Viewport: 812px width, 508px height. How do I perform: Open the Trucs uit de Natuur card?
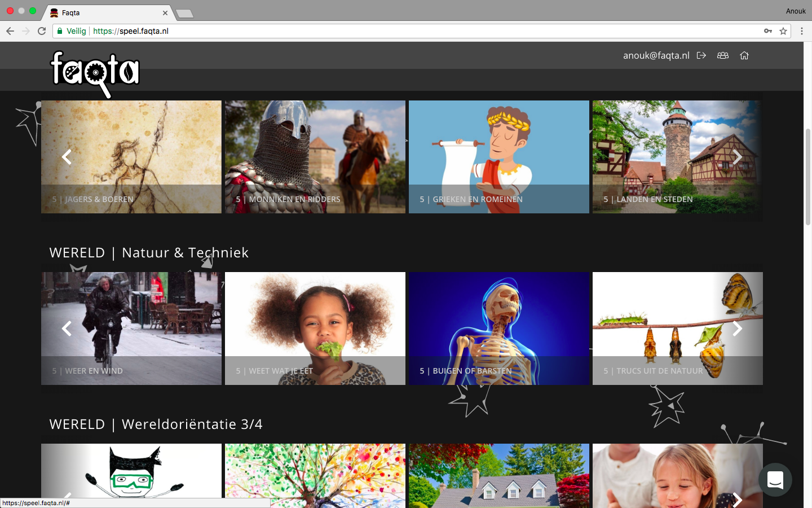coord(678,329)
